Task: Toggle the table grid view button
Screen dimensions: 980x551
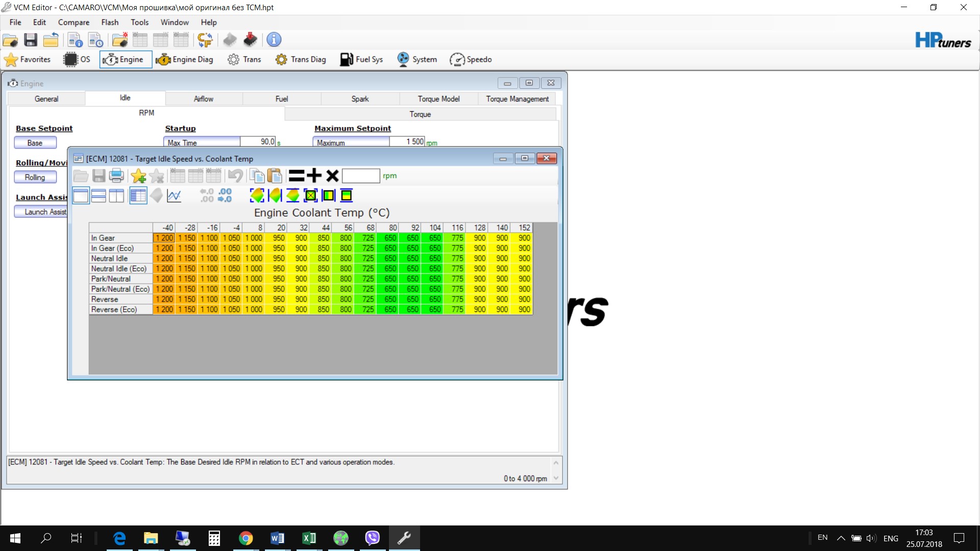Action: 138,195
